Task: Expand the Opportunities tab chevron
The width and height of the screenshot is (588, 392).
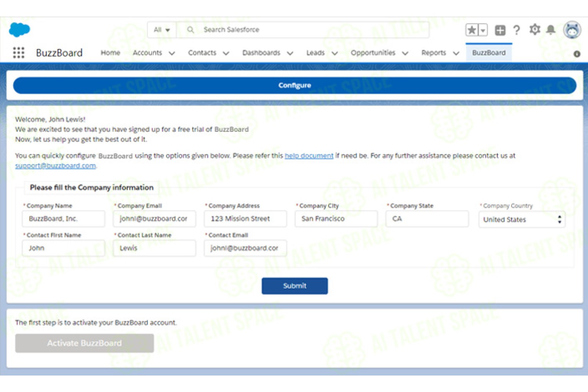Action: tap(405, 53)
